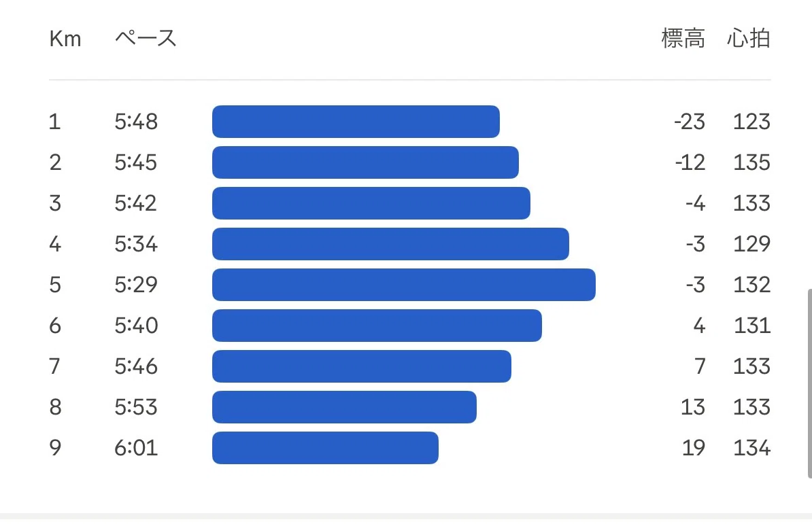Image resolution: width=812 pixels, height=524 pixels.
Task: Select the Km 4 pace bar
Action: pos(390,243)
